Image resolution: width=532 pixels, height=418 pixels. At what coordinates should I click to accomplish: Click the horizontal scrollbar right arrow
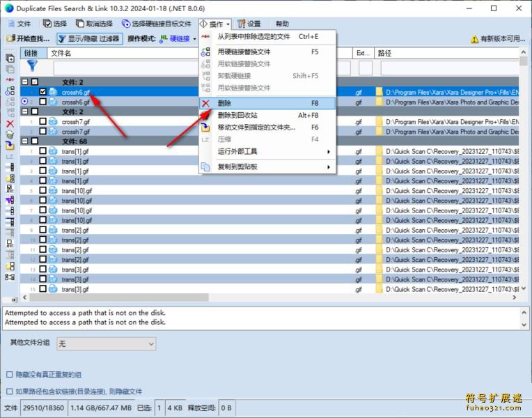tap(515, 297)
